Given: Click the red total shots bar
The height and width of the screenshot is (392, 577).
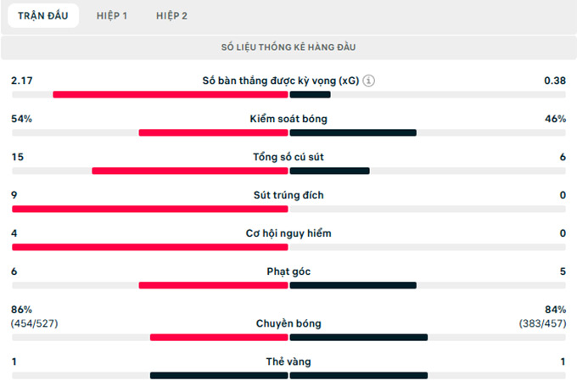Looking at the screenshot, I should (x=190, y=171).
